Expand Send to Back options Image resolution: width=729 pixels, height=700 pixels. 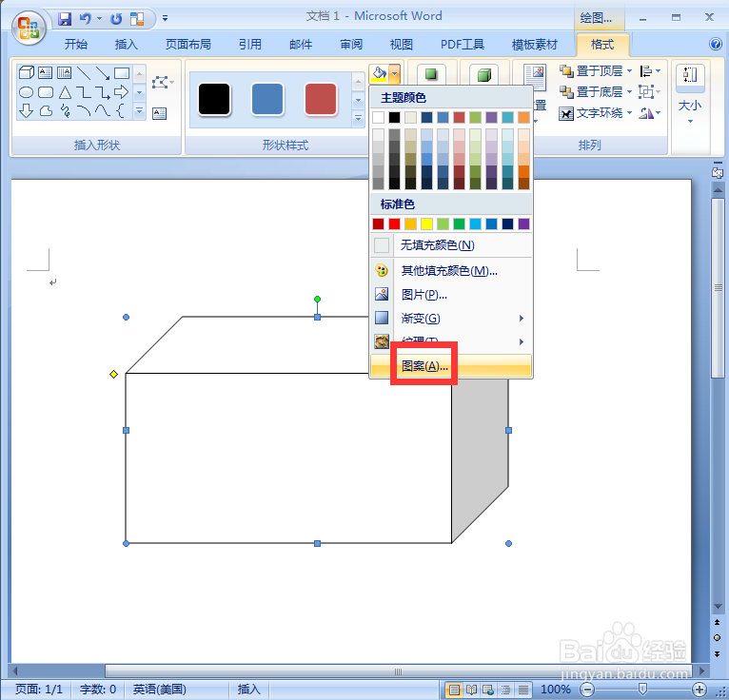629,92
